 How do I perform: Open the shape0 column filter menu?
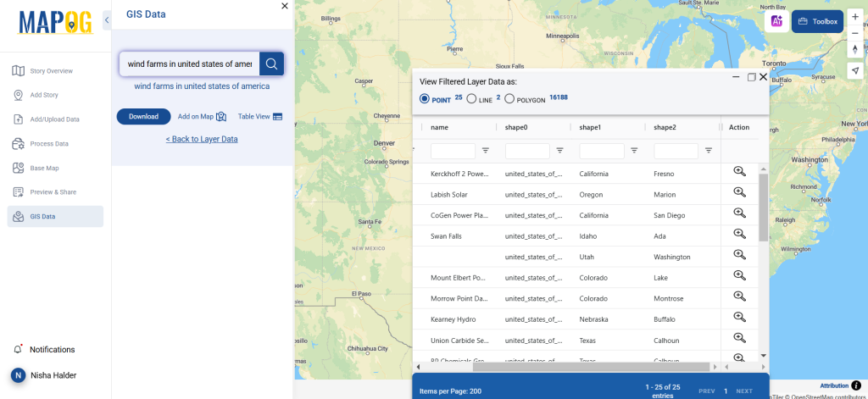coord(559,151)
